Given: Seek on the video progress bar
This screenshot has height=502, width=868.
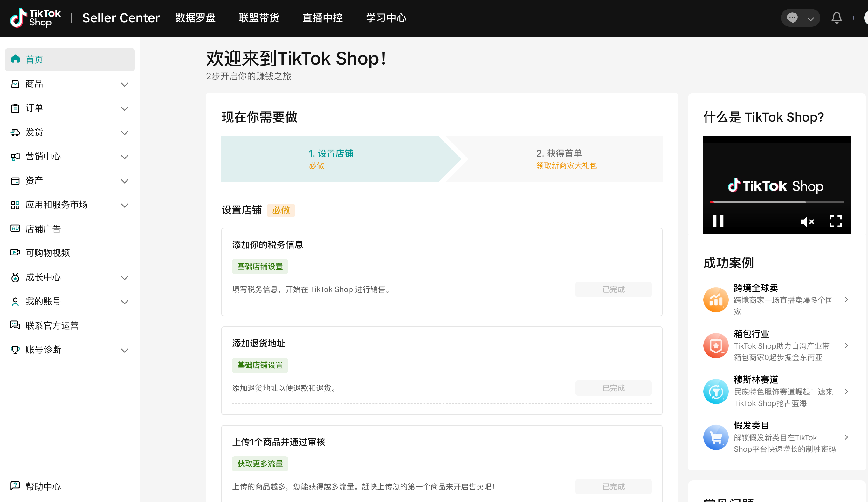Looking at the screenshot, I should tap(776, 202).
